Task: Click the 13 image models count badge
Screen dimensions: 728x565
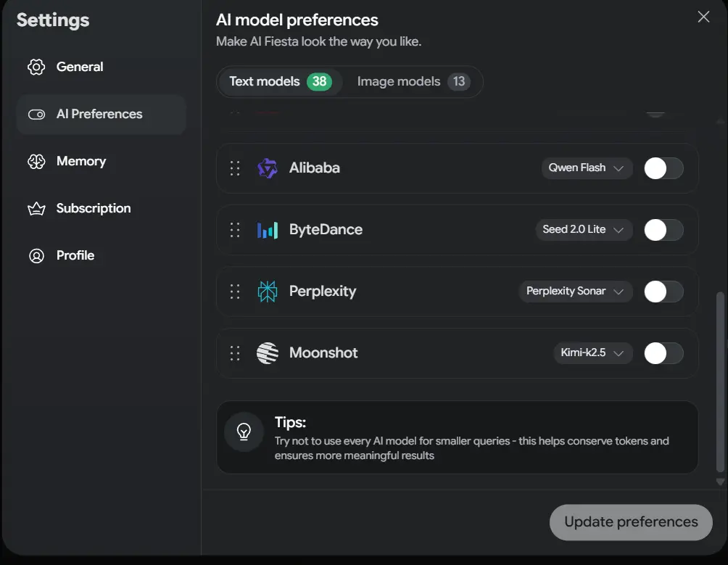Action: (459, 82)
